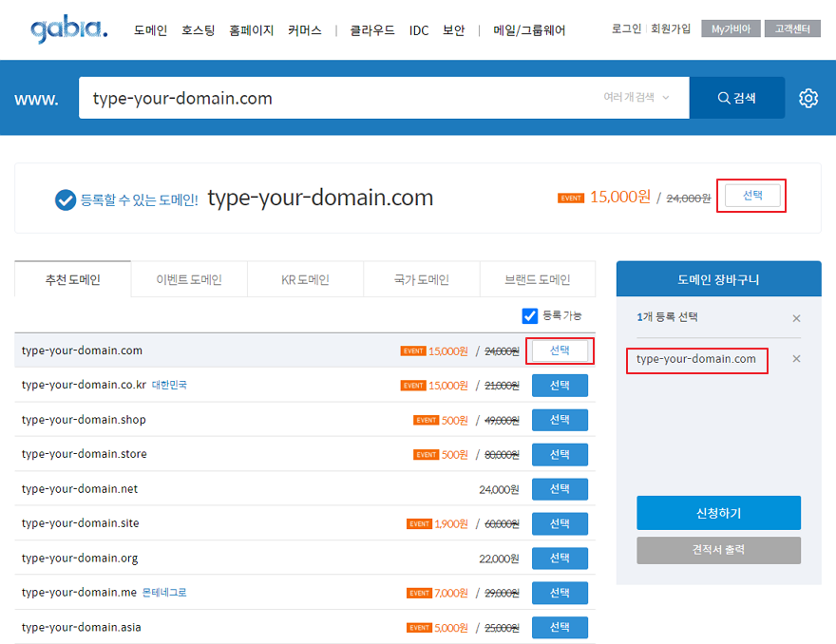Click the 로그인 link
The image size is (836, 644).
(x=626, y=28)
